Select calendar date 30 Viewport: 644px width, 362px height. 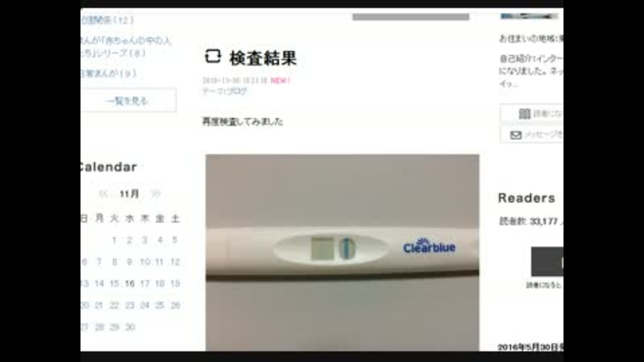click(x=130, y=327)
